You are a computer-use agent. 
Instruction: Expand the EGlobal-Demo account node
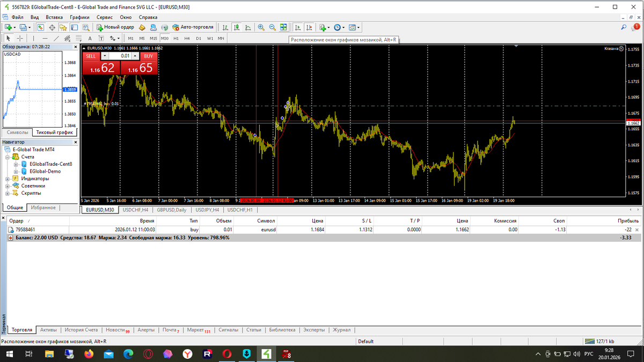16,172
